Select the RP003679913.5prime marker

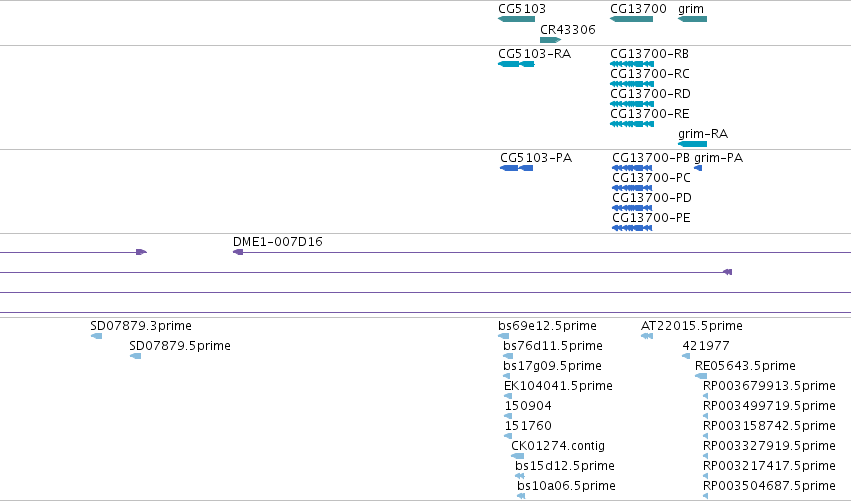click(x=706, y=396)
